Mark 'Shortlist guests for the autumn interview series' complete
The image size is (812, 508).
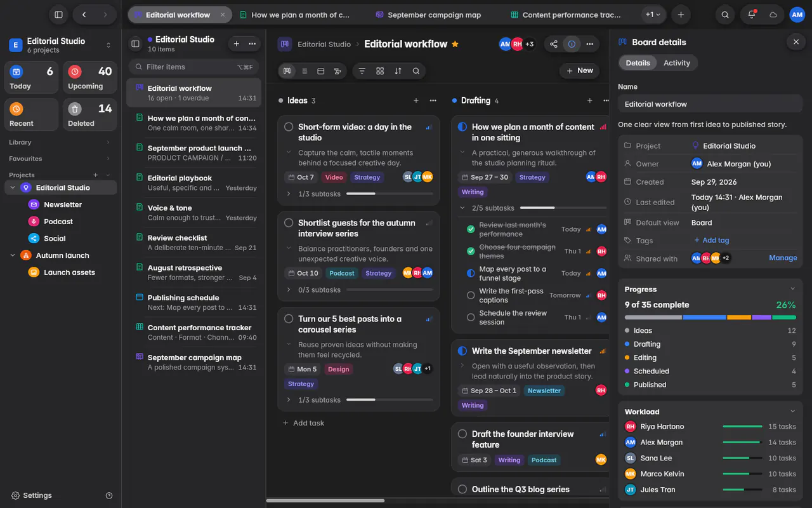[289, 223]
